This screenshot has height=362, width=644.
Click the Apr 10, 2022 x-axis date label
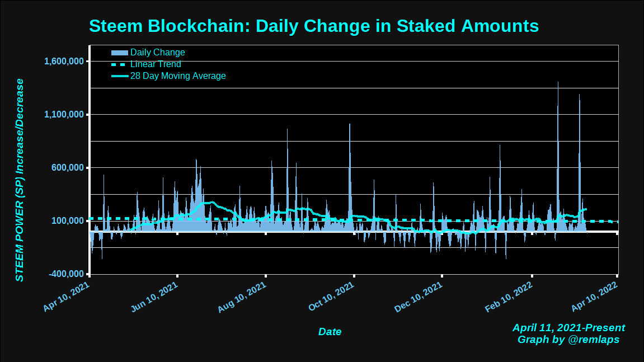pyautogui.click(x=595, y=297)
